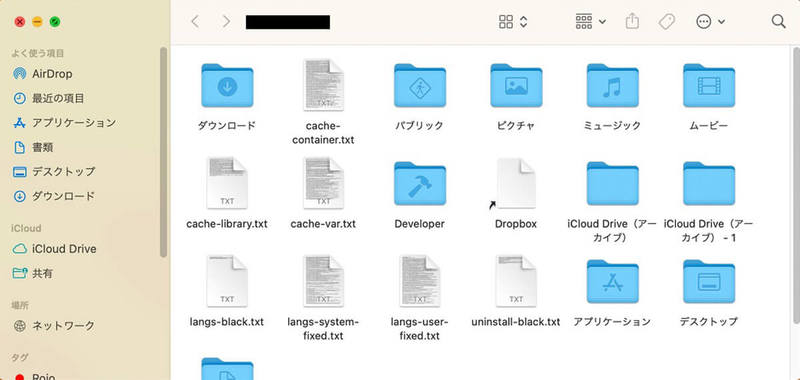800x380 pixels.
Task: Click the ムービー folder name label
Action: click(x=709, y=125)
